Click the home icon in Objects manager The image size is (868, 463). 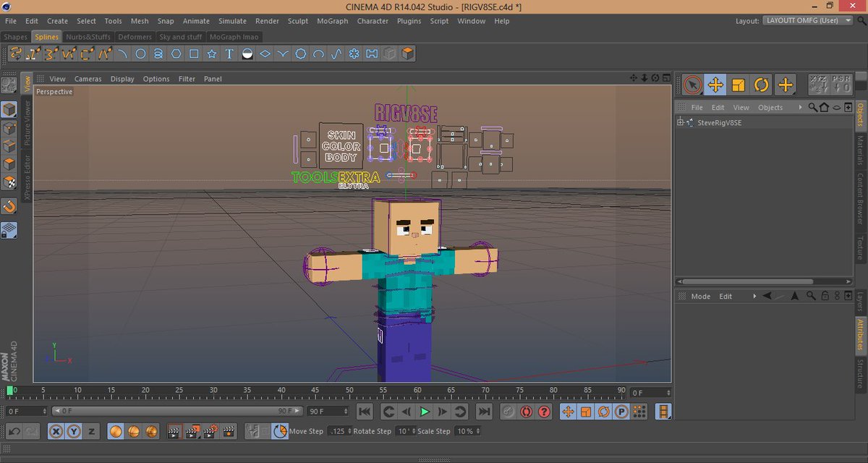tap(825, 107)
